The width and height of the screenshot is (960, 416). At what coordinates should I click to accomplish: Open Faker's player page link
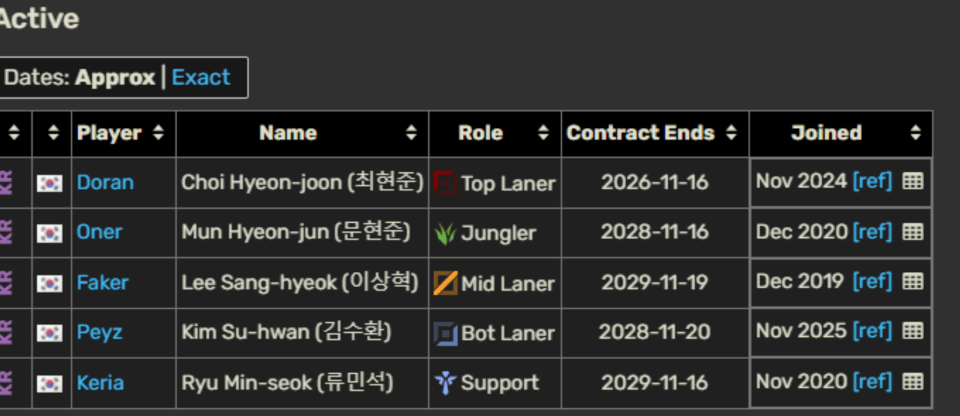point(103,283)
